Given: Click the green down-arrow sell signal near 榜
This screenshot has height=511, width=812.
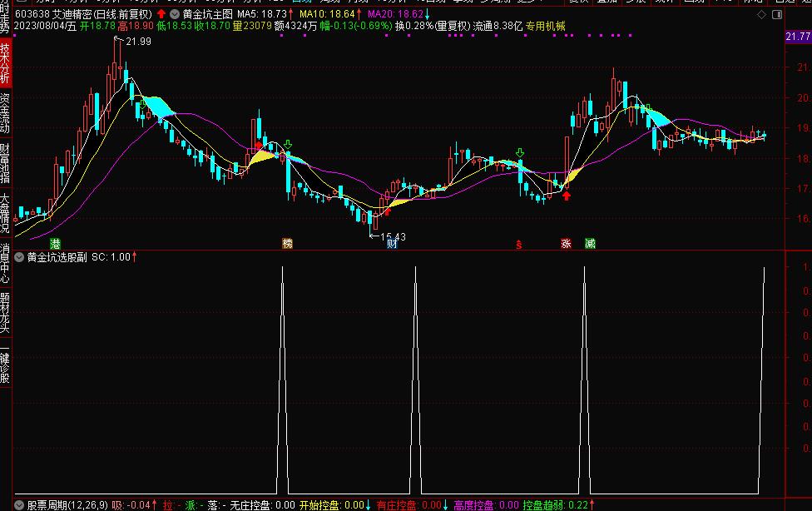Looking at the screenshot, I should coord(288,145).
